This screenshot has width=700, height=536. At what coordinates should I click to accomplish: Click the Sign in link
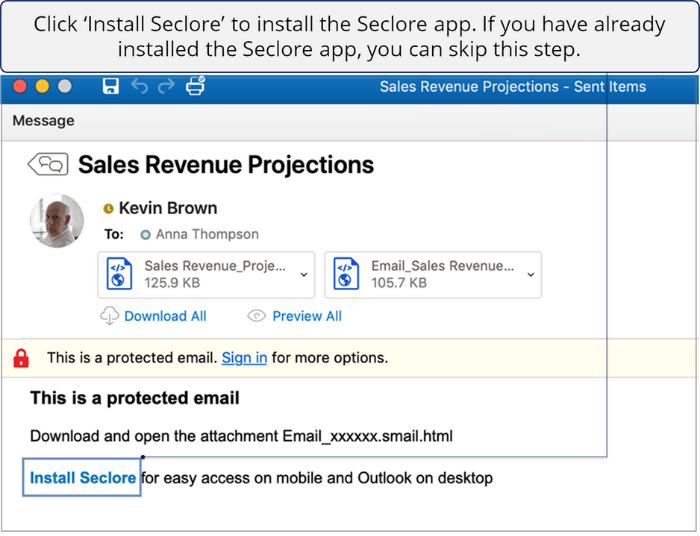(244, 358)
